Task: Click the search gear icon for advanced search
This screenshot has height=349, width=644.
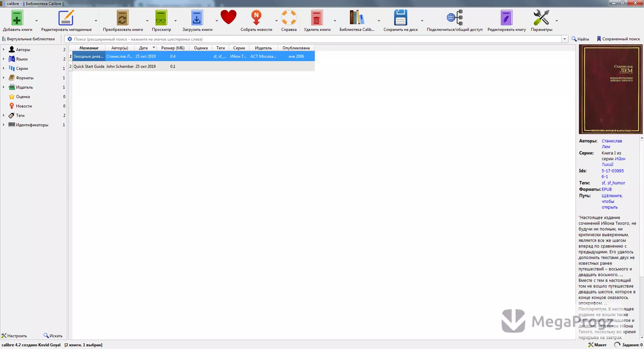Action: click(70, 39)
